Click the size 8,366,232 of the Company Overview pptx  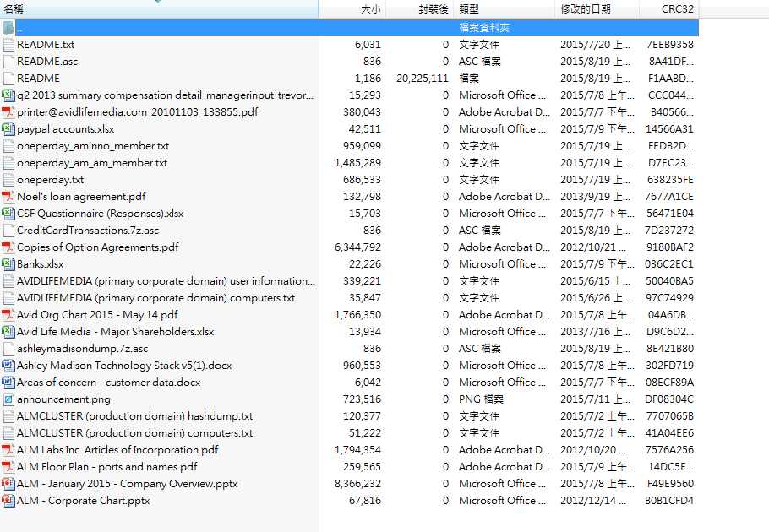coord(358,484)
